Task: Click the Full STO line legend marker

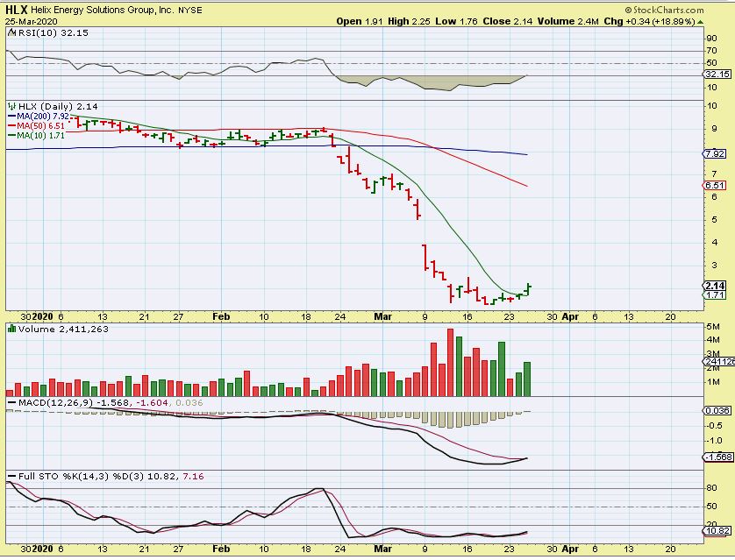Action: 11,477
